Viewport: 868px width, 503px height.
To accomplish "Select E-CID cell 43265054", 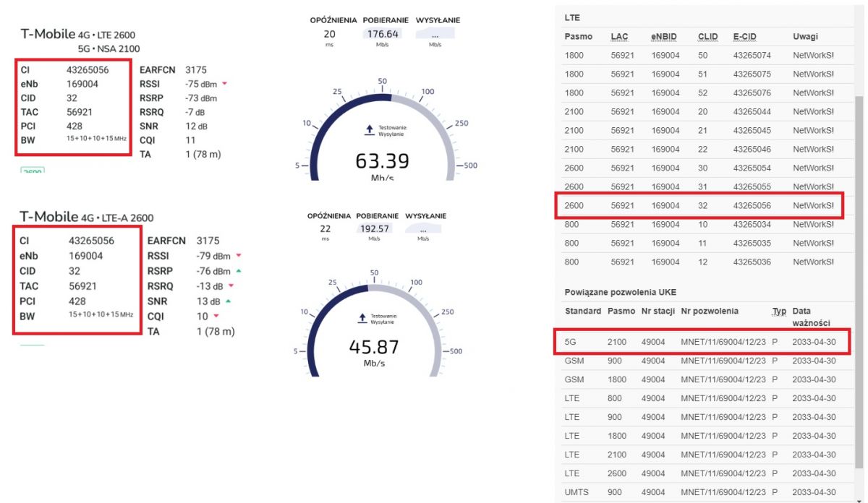I will tap(752, 168).
